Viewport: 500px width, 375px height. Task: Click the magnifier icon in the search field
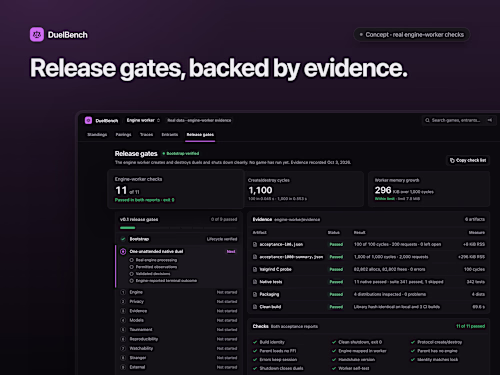[x=427, y=120]
